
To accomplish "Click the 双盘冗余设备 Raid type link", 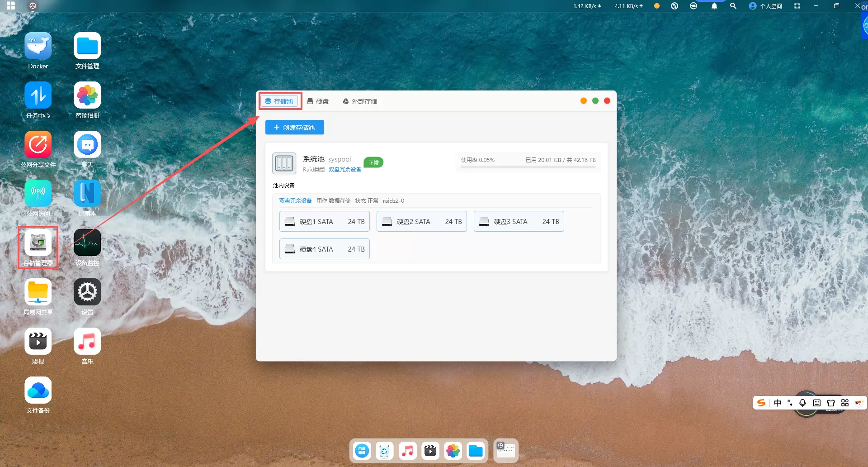I will (x=344, y=170).
